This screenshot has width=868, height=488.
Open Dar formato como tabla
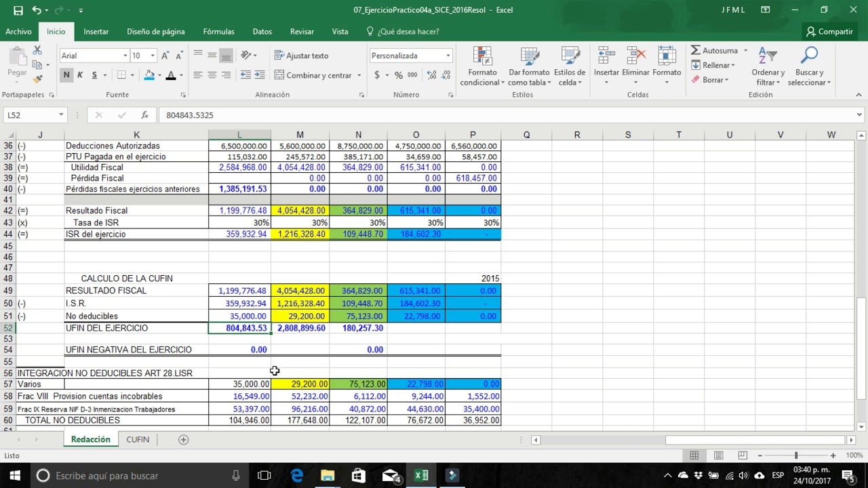tap(529, 66)
